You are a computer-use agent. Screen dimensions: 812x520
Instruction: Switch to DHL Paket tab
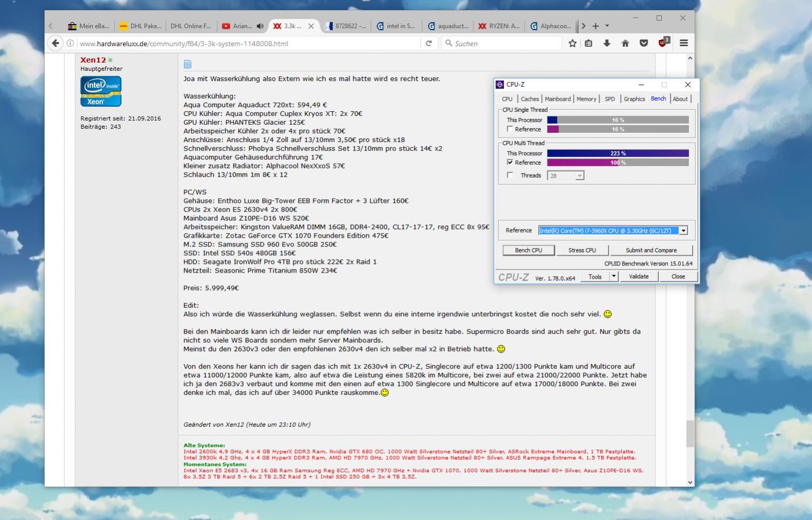141,26
